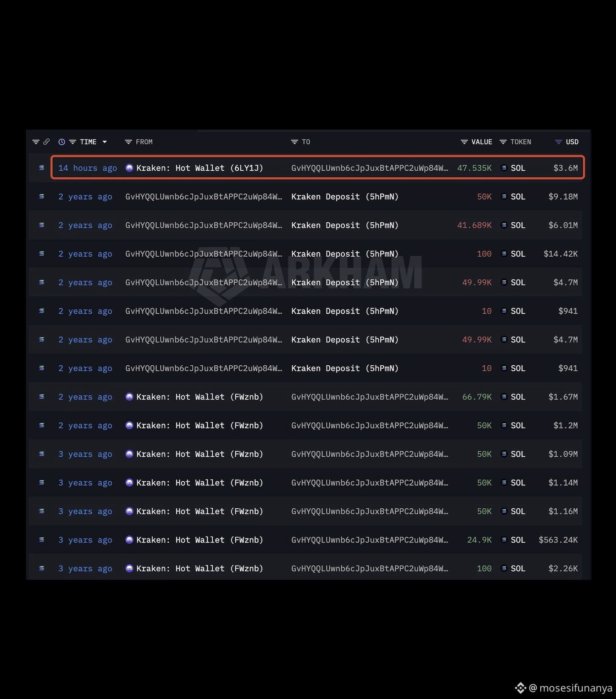The width and height of the screenshot is (616, 699).
Task: Open Kraken: Hot Wallet (FWznb) in the $1.67M row
Action: 200,396
